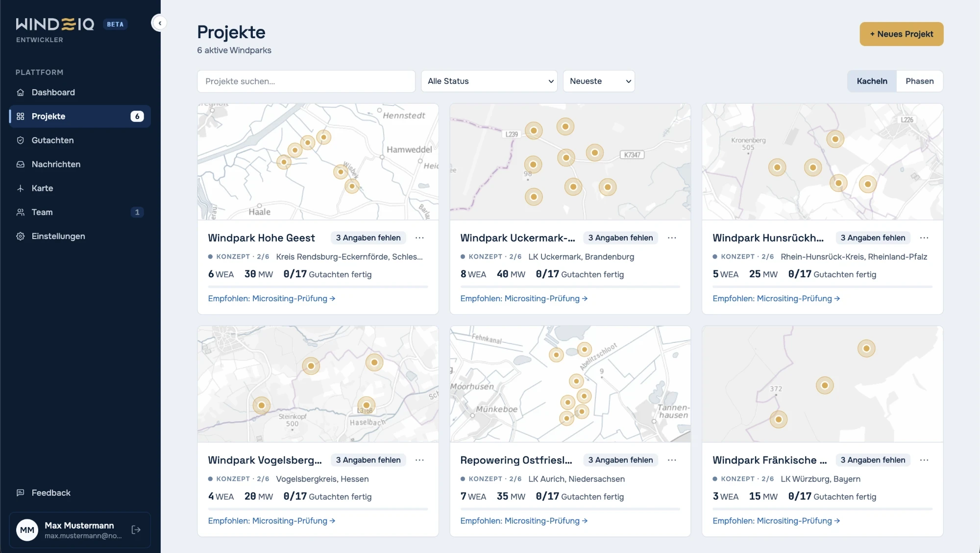Open the Dashboard home icon
This screenshot has height=553, width=980.
coord(20,93)
